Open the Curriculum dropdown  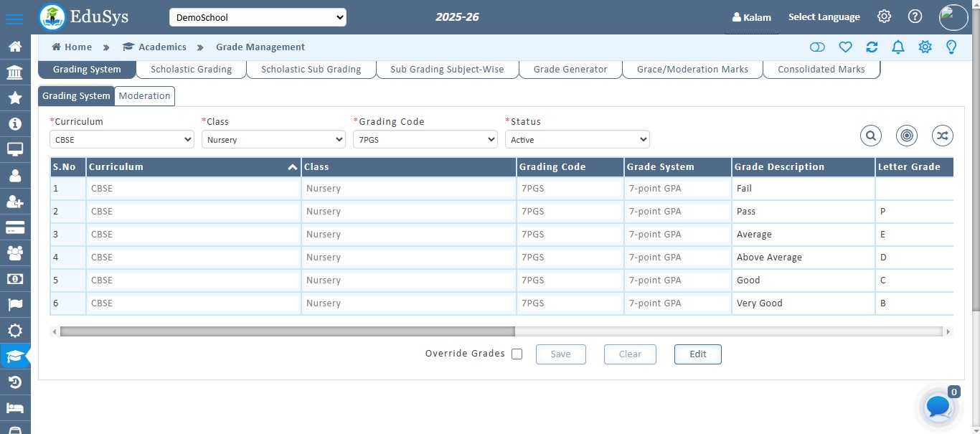click(121, 139)
